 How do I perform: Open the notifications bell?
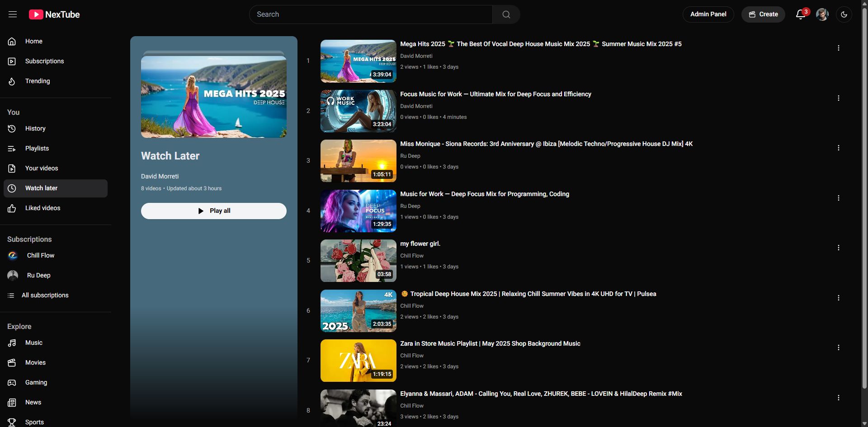pyautogui.click(x=800, y=14)
